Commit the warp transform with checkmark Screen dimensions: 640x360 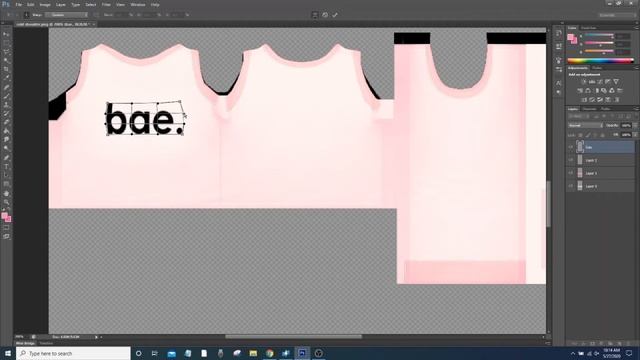(x=335, y=15)
